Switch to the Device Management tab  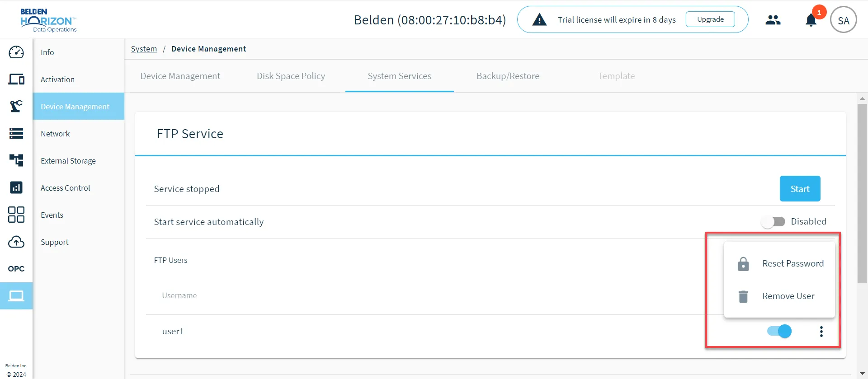pyautogui.click(x=180, y=76)
